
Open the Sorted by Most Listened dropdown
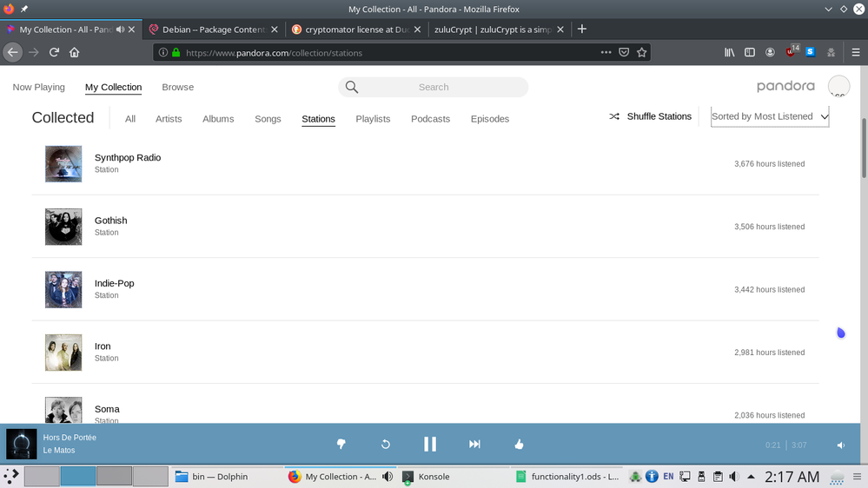click(x=769, y=116)
